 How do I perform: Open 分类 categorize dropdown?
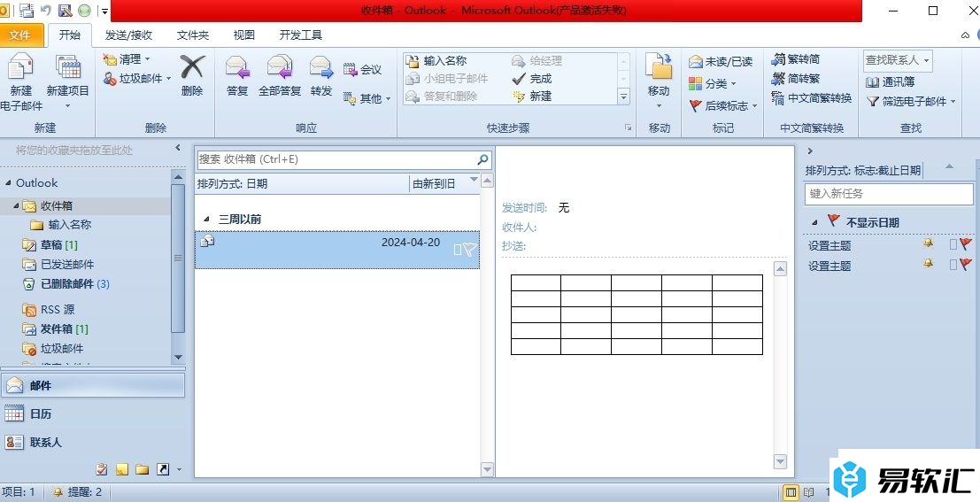pyautogui.click(x=713, y=84)
